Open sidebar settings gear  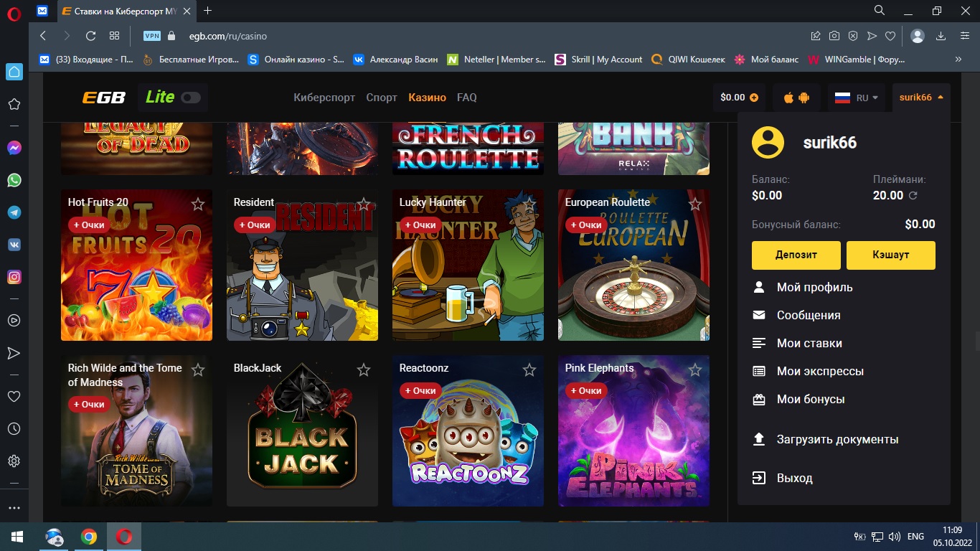14,461
